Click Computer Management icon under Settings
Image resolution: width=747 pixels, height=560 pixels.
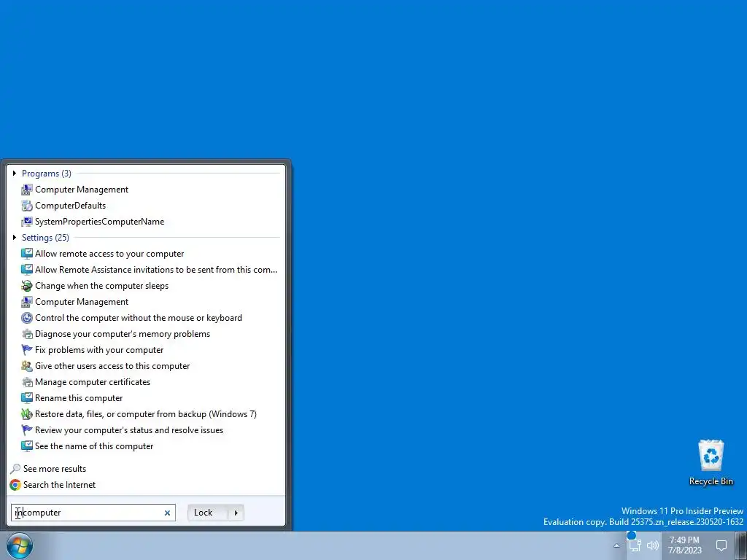27,302
